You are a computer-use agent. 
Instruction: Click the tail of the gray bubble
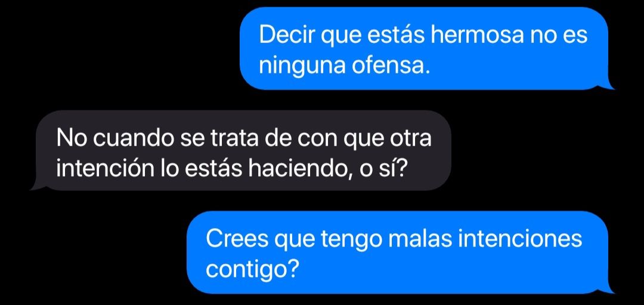point(36,187)
